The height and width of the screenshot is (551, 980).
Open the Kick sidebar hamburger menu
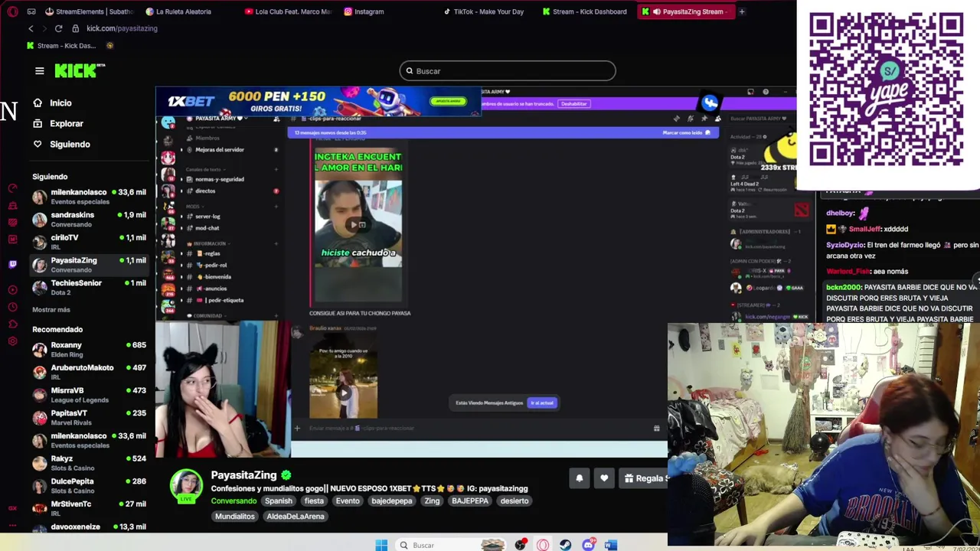click(39, 71)
